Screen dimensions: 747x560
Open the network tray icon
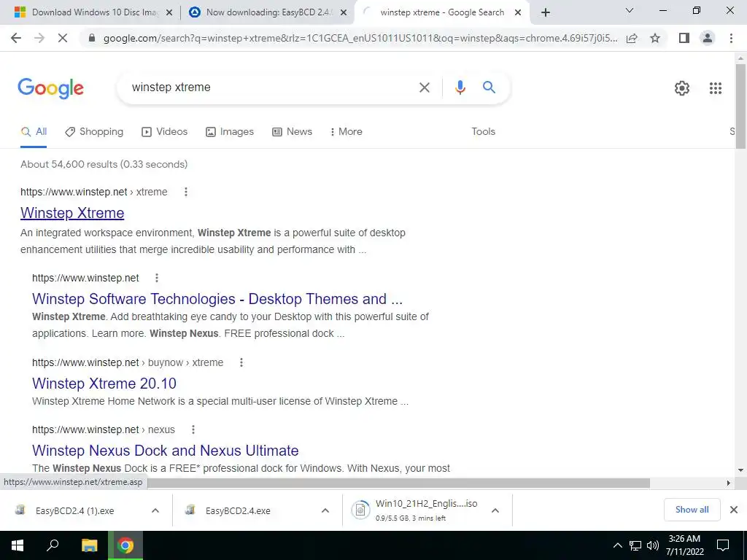click(635, 545)
